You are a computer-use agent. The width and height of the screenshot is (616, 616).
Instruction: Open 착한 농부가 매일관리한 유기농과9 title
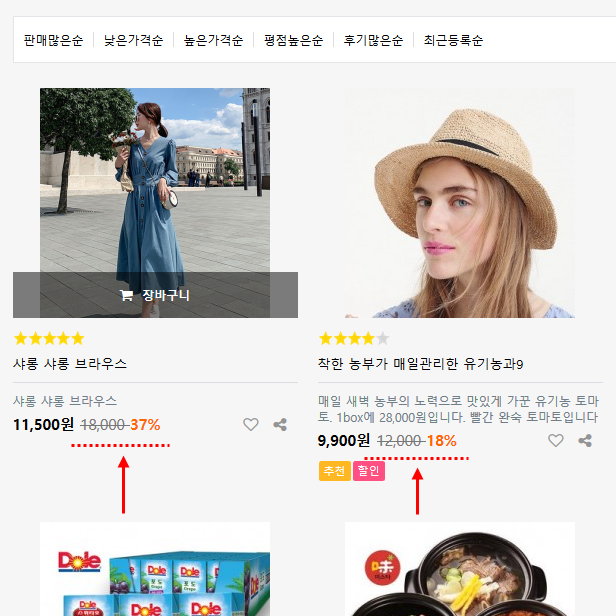(x=420, y=364)
